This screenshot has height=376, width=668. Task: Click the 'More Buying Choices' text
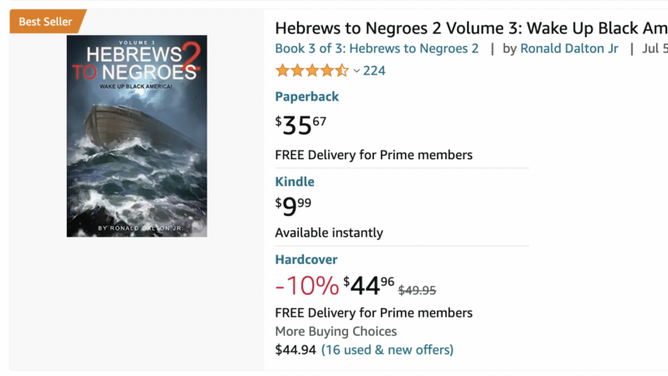pyautogui.click(x=336, y=331)
